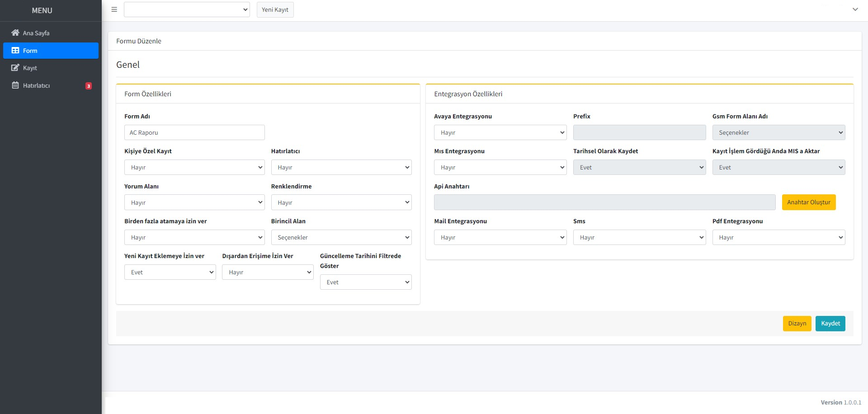Expand the Yorum Alanı dropdown
The height and width of the screenshot is (414, 868).
[194, 202]
